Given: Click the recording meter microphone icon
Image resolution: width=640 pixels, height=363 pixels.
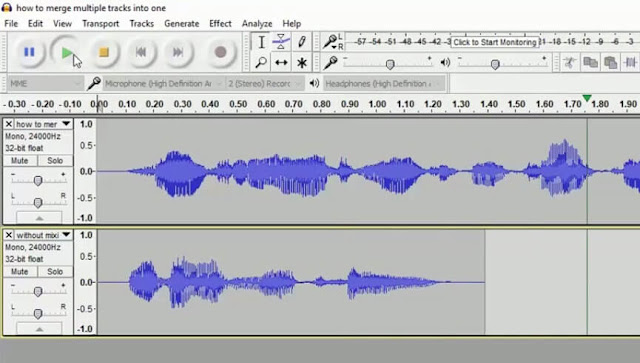Looking at the screenshot, I should coord(330,42).
